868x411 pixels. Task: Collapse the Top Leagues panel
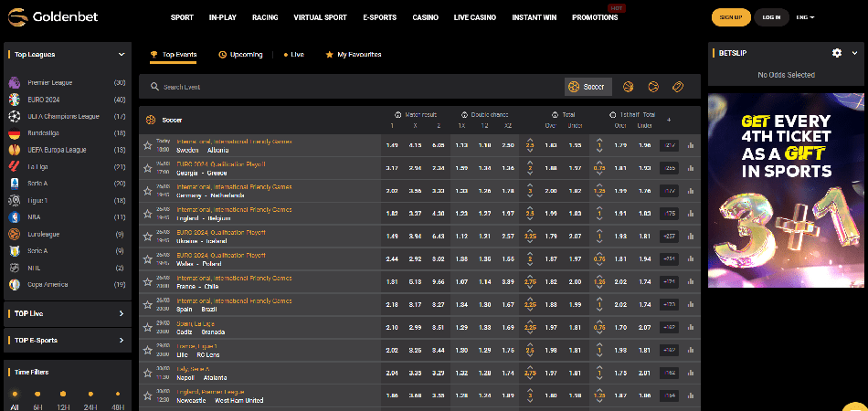point(122,55)
